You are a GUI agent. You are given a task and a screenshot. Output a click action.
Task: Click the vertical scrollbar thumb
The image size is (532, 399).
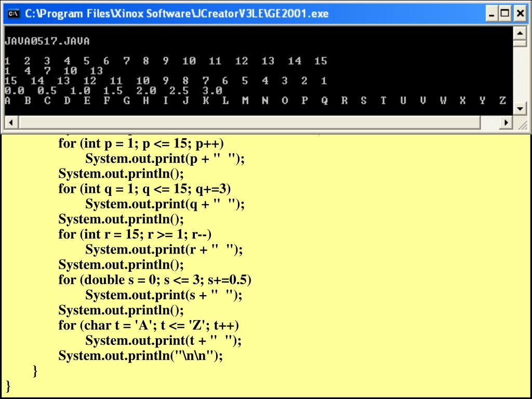point(520,43)
